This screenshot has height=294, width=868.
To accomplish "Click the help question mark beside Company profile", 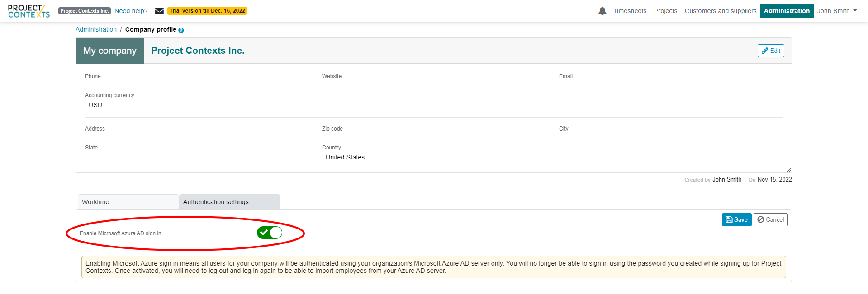I will (181, 30).
